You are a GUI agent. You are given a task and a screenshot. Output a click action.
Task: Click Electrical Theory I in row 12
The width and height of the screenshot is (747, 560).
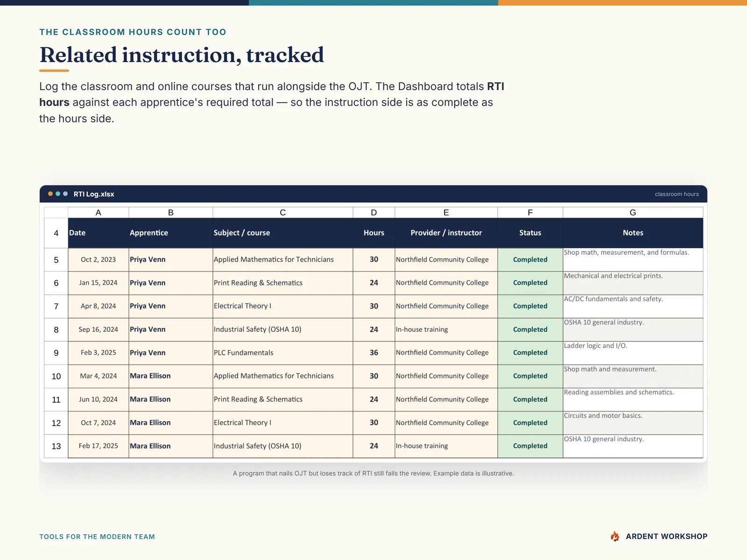[x=283, y=423]
